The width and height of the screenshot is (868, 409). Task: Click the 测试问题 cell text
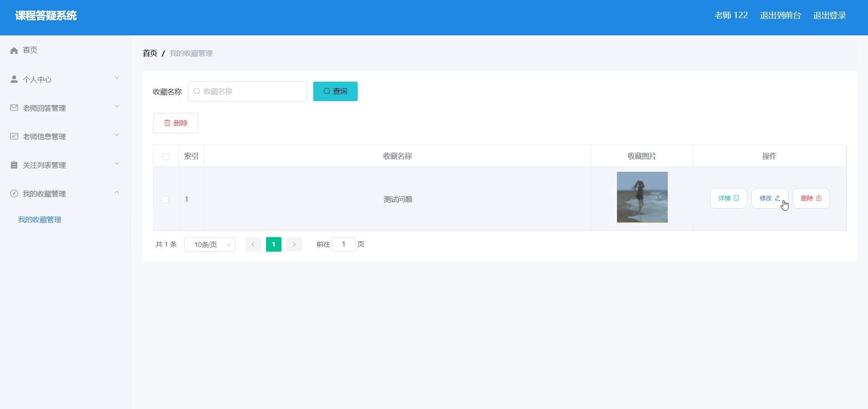tap(398, 200)
